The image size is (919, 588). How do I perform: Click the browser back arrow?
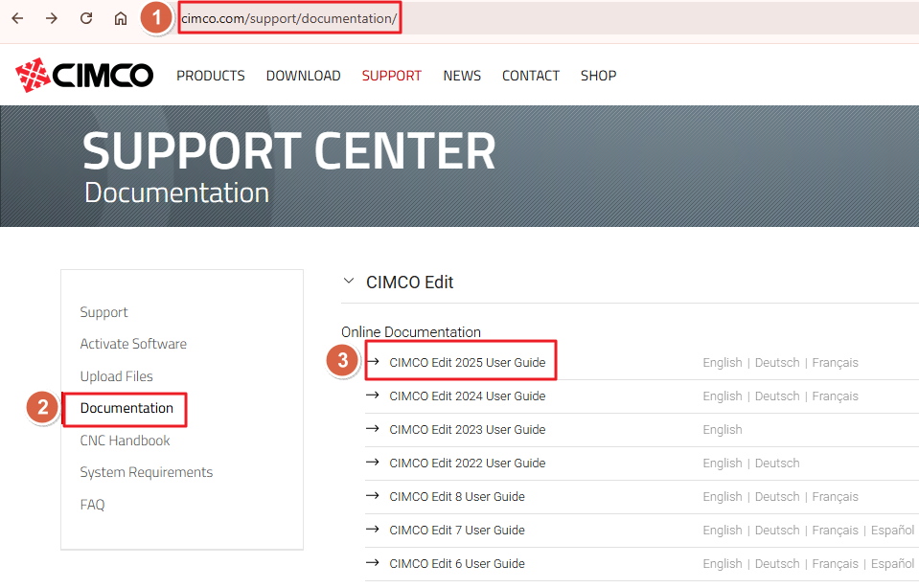coord(17,18)
